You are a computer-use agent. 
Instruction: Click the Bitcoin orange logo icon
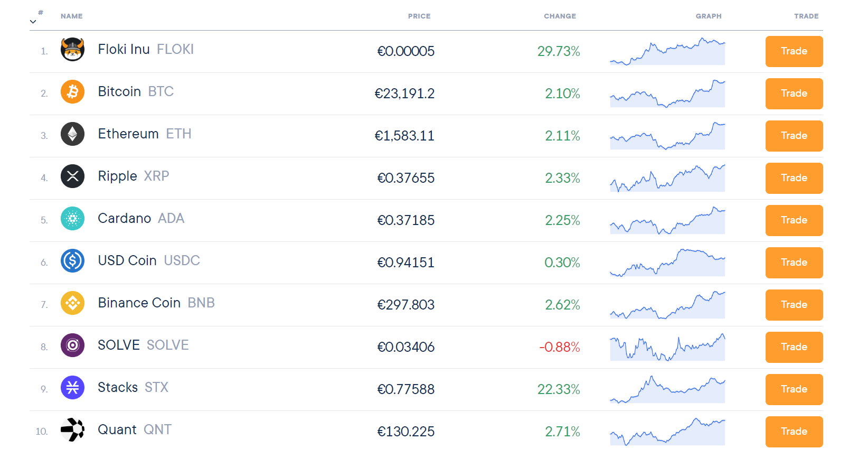(73, 92)
